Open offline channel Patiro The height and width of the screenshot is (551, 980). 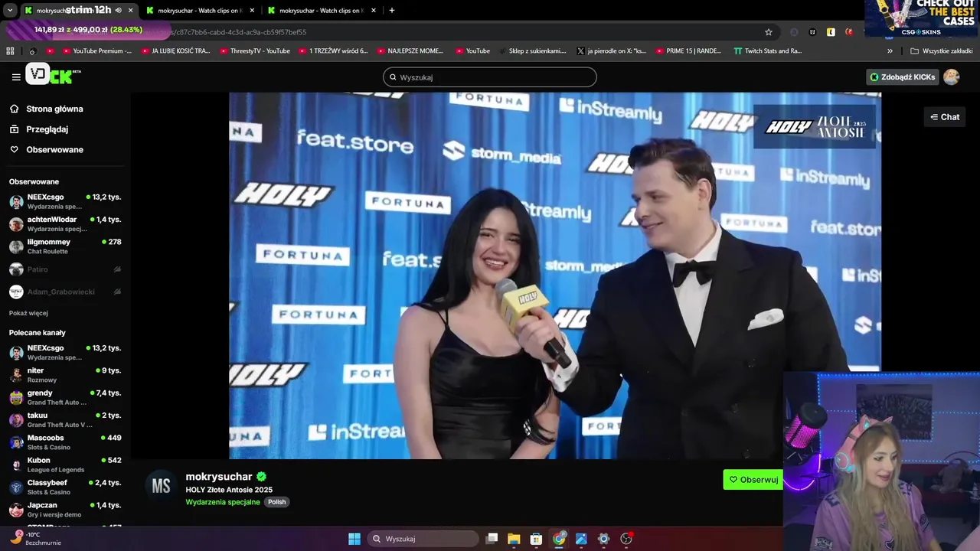[x=65, y=269]
